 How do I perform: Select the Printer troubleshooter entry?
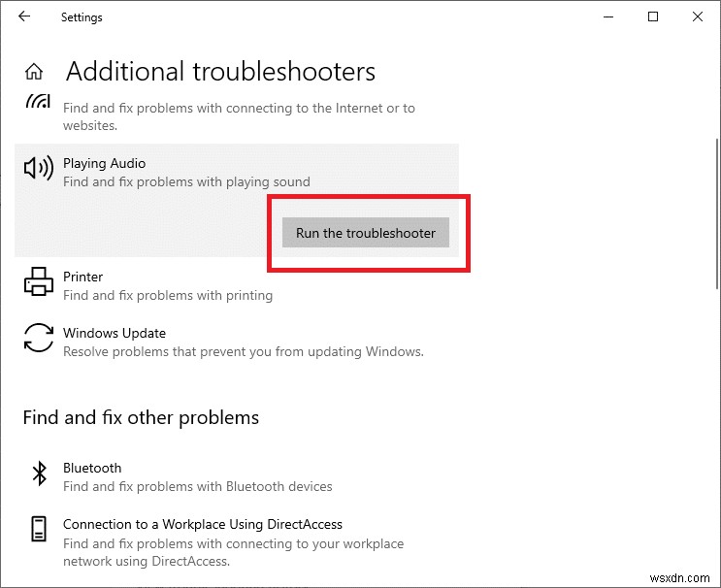coord(237,285)
